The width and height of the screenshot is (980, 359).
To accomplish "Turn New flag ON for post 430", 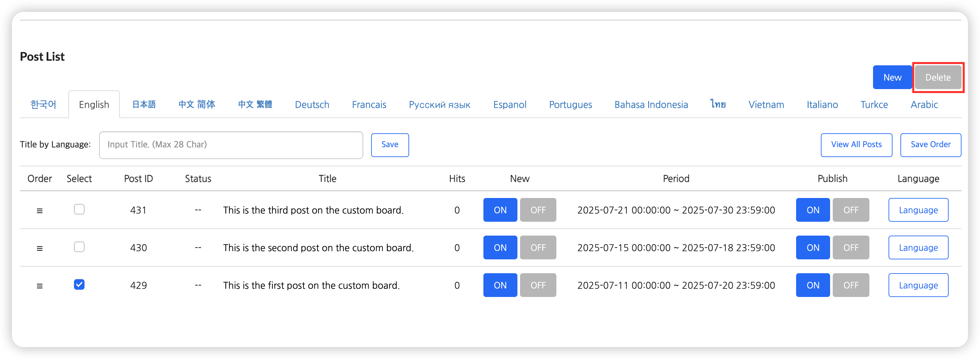I will click(500, 247).
